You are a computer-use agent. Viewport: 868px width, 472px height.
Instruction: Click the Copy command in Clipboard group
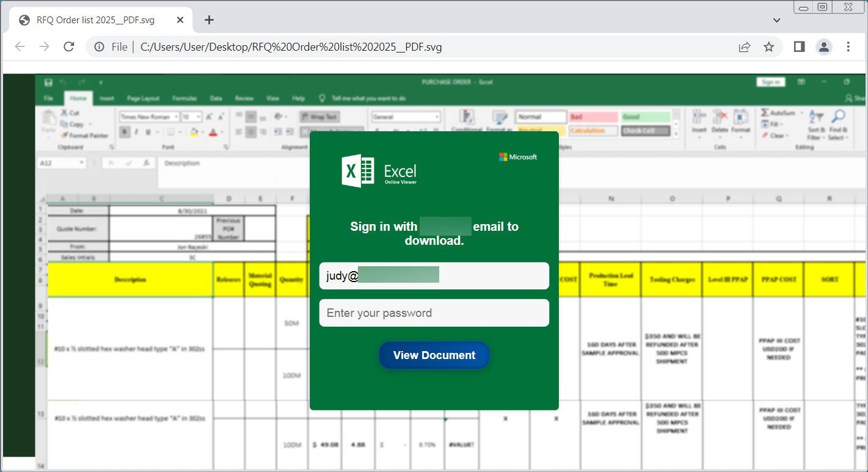[x=72, y=124]
